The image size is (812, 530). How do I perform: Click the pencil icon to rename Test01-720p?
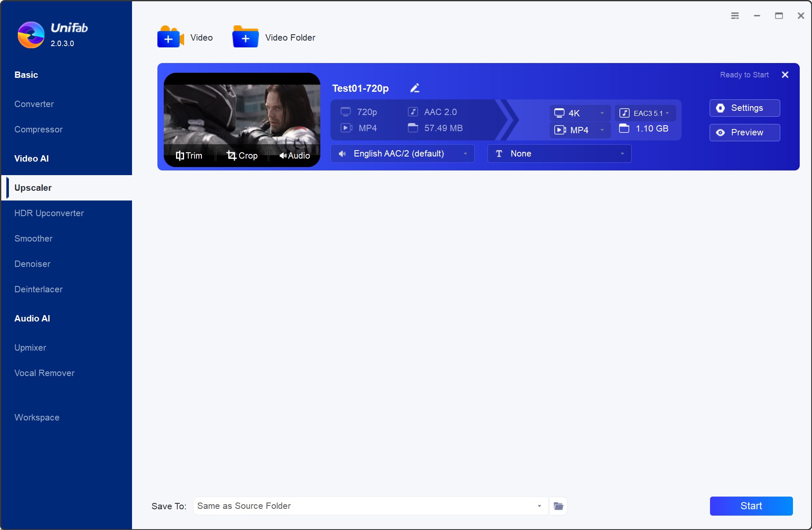coord(415,88)
